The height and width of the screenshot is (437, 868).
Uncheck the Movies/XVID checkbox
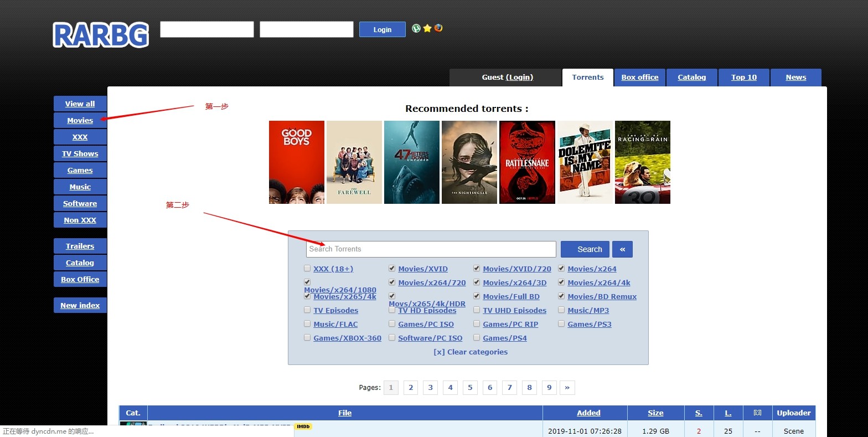392,269
